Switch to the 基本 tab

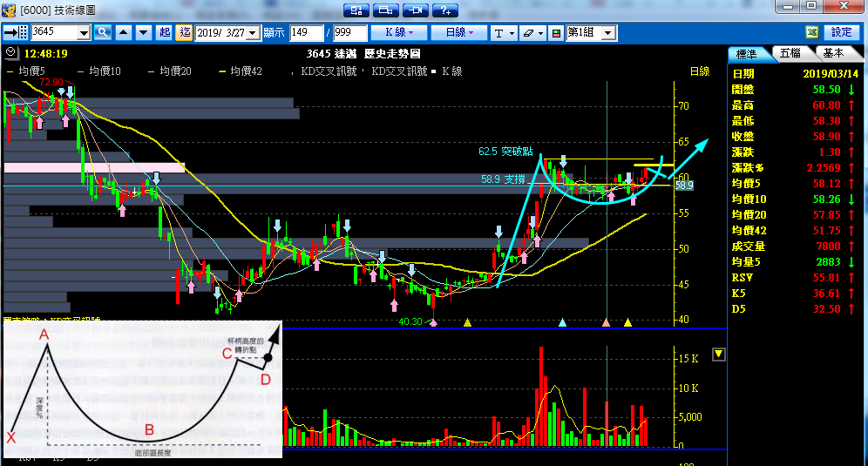tap(834, 53)
